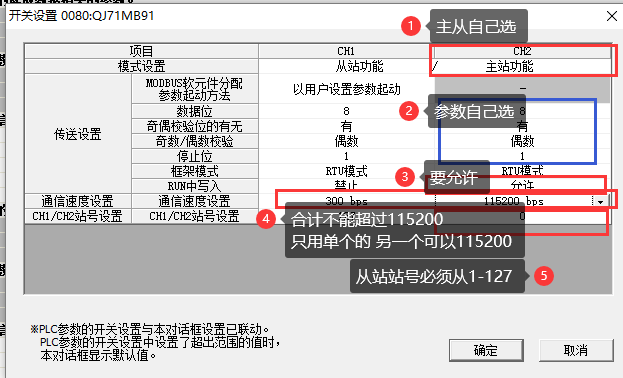Click the 取消 cancel button
This screenshot has width=623, height=378.
click(x=576, y=351)
